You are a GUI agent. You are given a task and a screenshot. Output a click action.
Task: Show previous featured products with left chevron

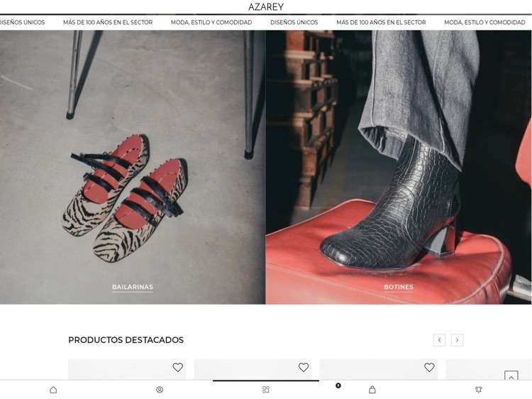point(439,340)
